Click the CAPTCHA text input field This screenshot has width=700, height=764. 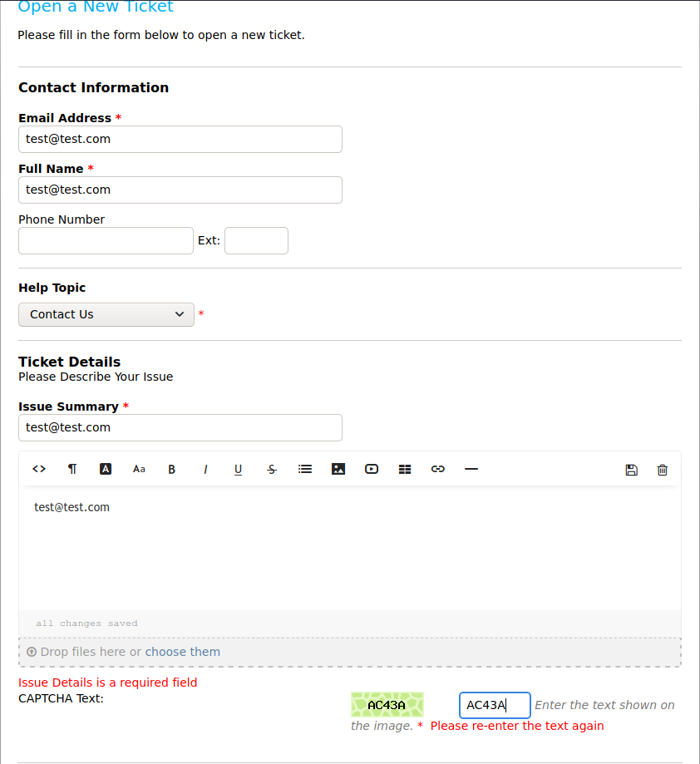(x=495, y=705)
